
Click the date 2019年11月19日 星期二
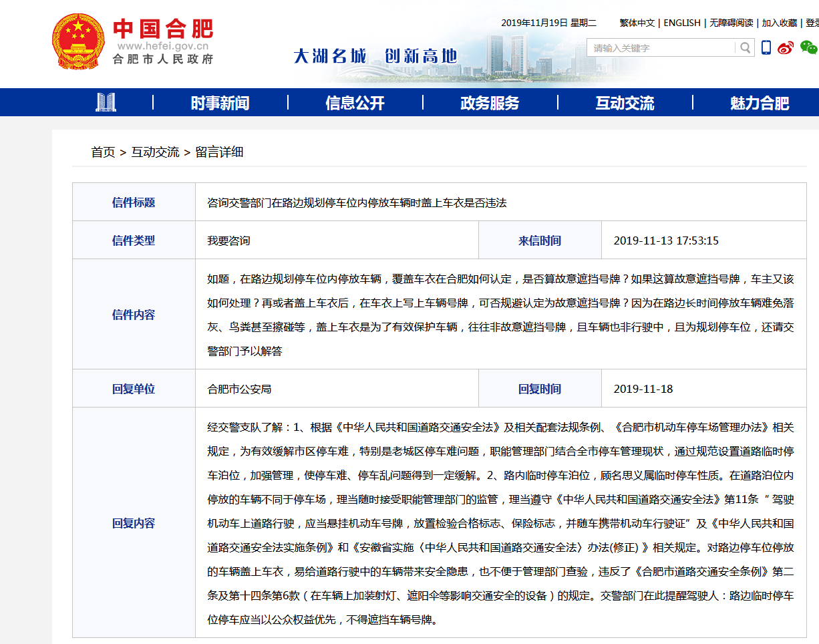click(549, 23)
